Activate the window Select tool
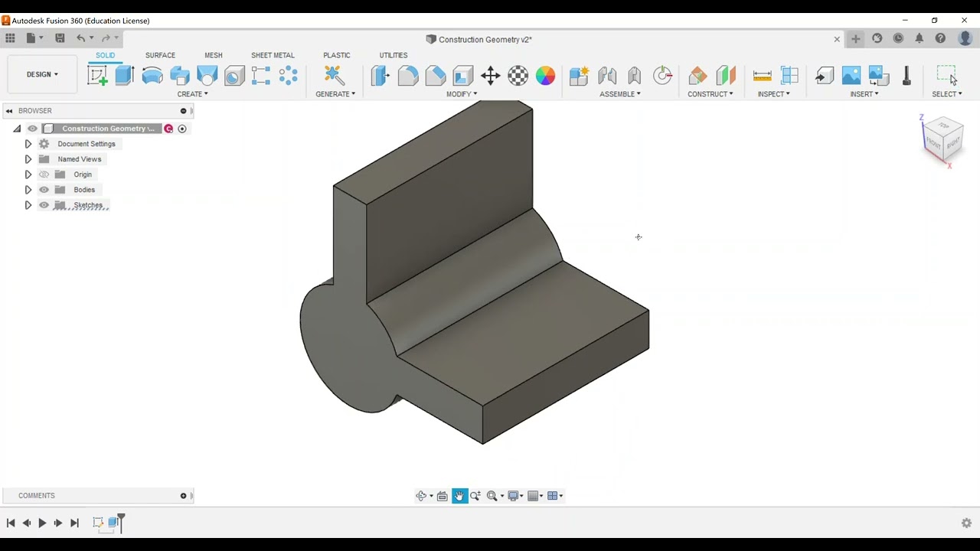The height and width of the screenshot is (551, 980). tap(947, 75)
